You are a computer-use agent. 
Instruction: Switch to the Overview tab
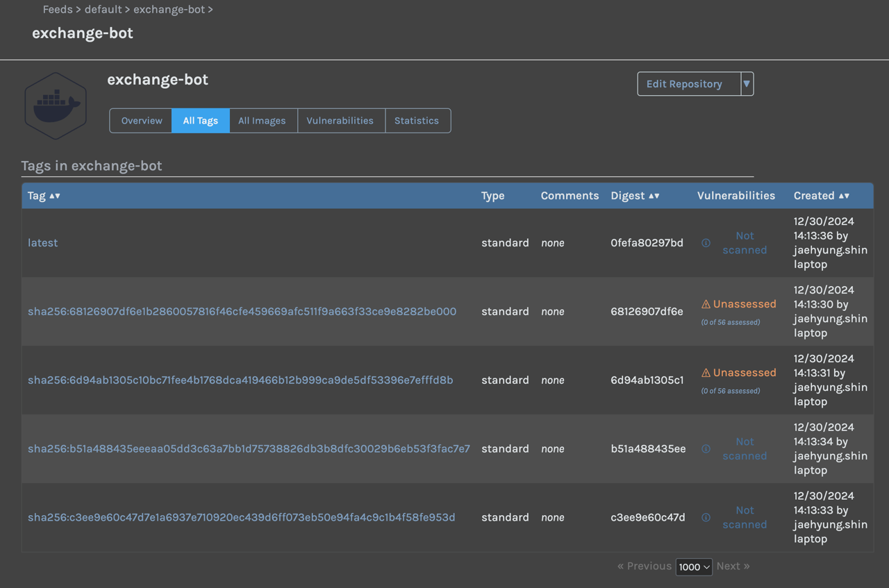click(142, 120)
